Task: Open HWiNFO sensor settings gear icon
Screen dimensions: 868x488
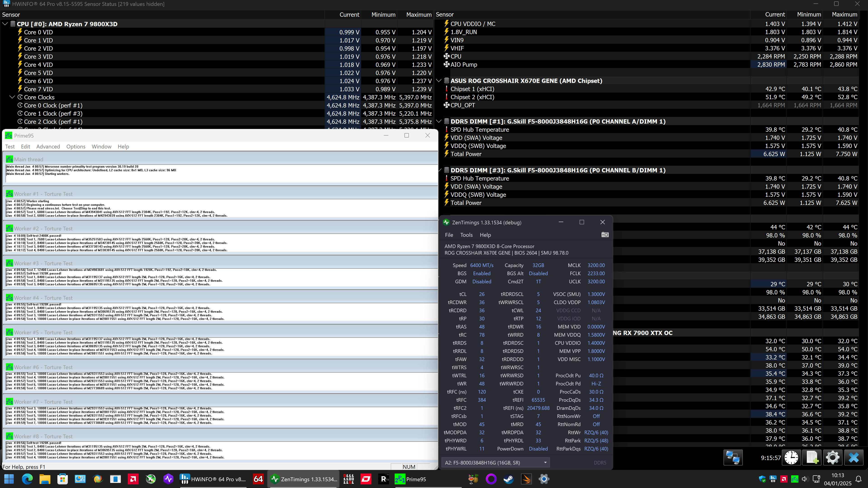Action: (x=833, y=458)
